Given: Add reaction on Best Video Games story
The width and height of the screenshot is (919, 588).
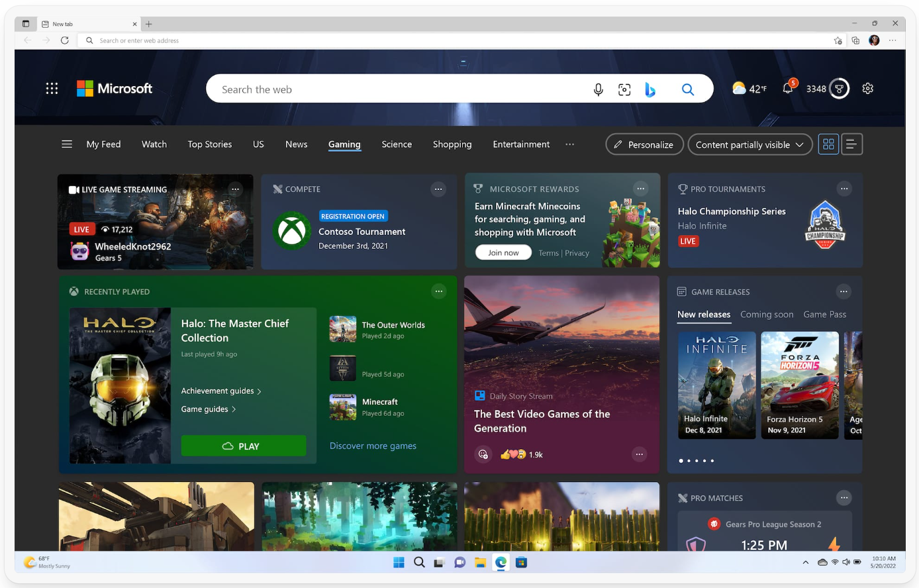Looking at the screenshot, I should [x=483, y=454].
